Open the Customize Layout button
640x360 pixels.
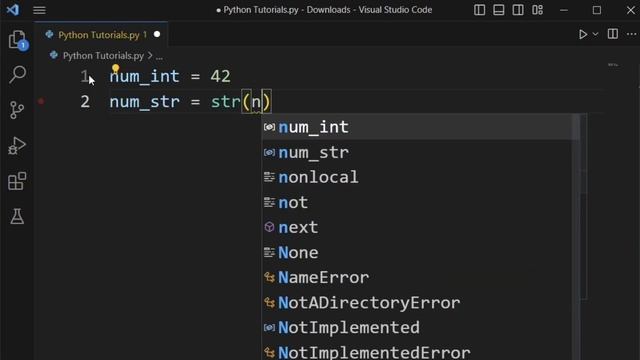[x=538, y=10]
